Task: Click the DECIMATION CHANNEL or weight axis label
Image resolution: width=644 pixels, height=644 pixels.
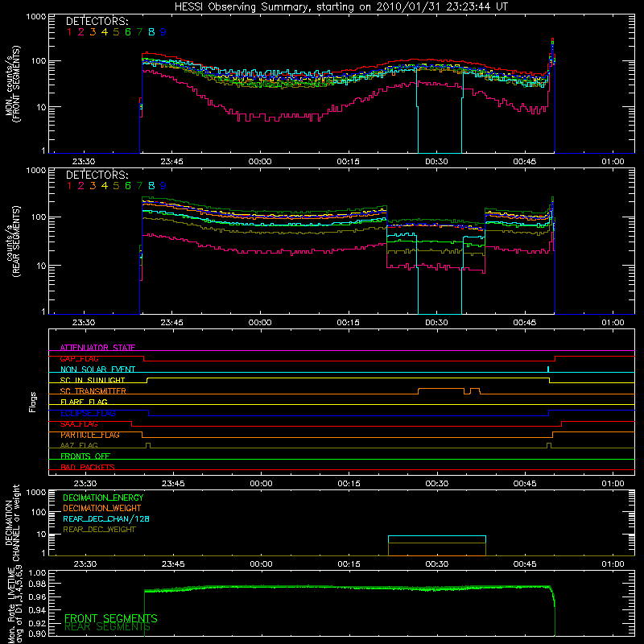Action: click(x=13, y=523)
